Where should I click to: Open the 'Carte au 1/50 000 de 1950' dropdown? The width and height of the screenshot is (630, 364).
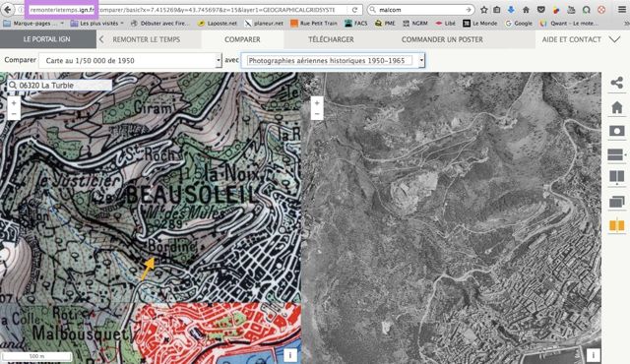[x=130, y=61]
